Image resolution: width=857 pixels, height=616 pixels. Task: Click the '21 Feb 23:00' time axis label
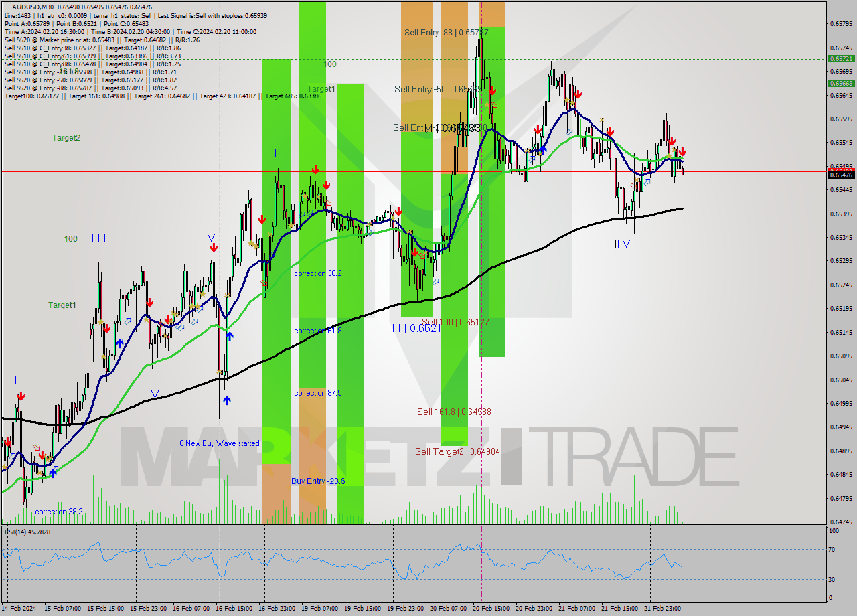(x=661, y=609)
